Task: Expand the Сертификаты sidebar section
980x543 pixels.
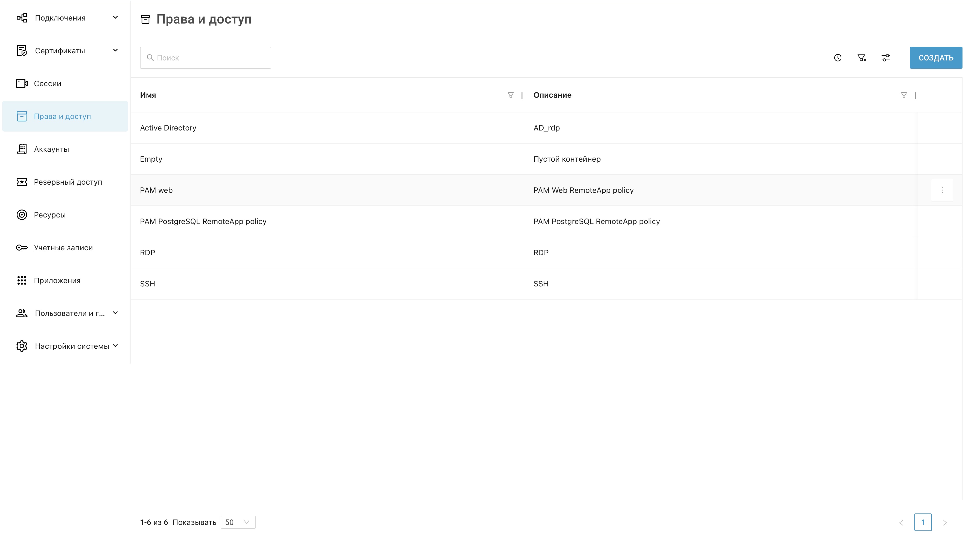Action: click(x=115, y=50)
